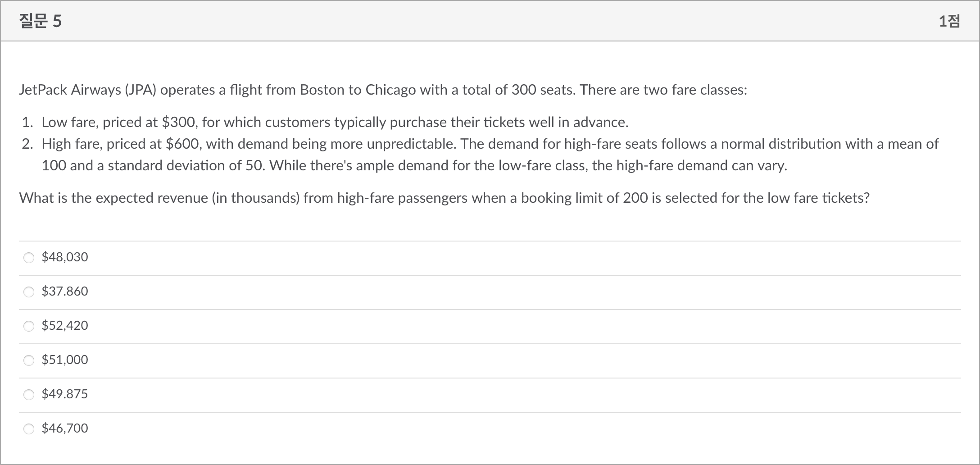Click the 1점 points label

949,21
